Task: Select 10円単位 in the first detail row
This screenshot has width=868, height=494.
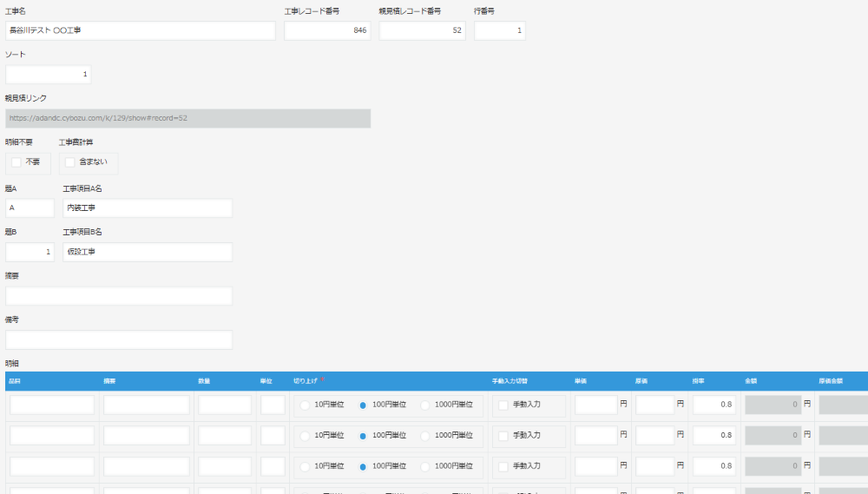Action: pyautogui.click(x=305, y=405)
